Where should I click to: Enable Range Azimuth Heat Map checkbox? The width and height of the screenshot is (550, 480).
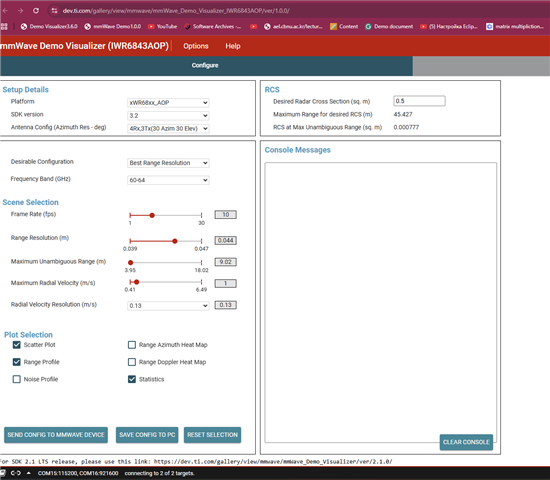click(132, 345)
